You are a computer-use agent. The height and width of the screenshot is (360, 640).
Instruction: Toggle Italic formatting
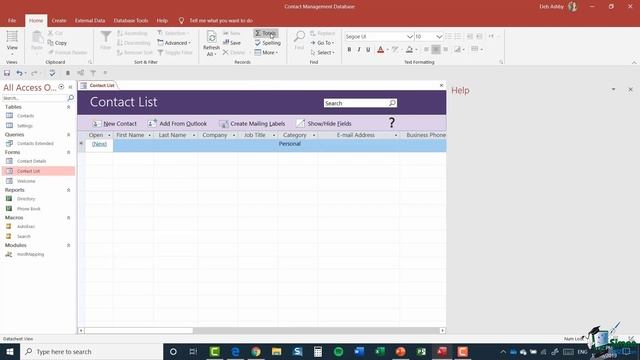(x=359, y=49)
